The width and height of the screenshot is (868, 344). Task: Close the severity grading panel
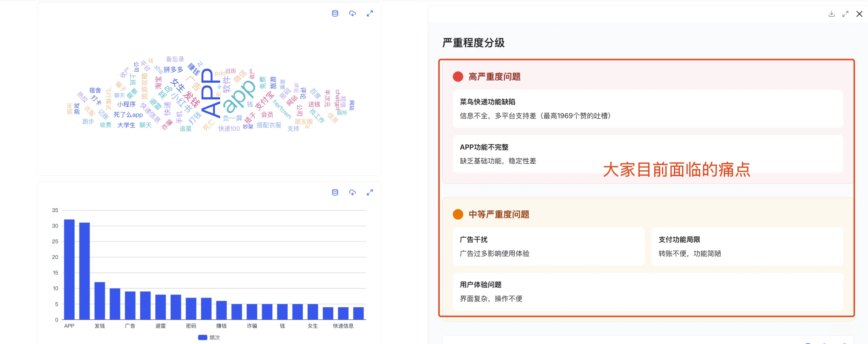pyautogui.click(x=859, y=14)
